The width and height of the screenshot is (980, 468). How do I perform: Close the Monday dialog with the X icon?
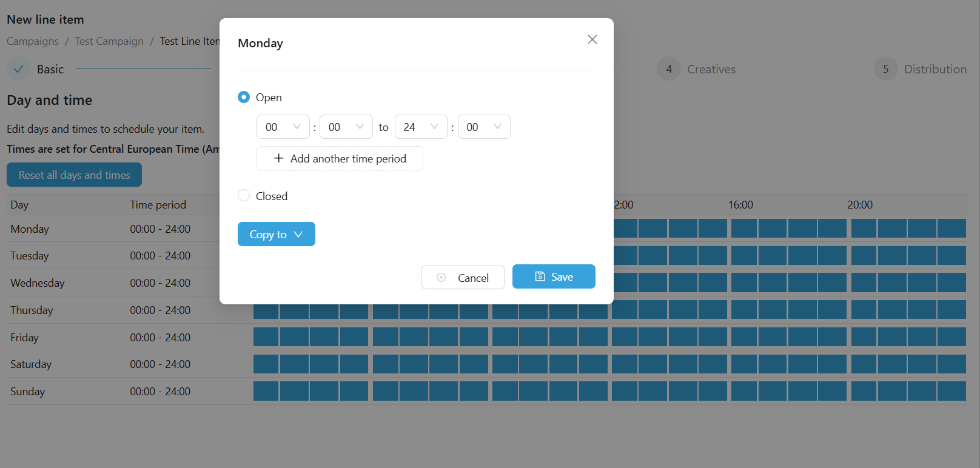(592, 39)
